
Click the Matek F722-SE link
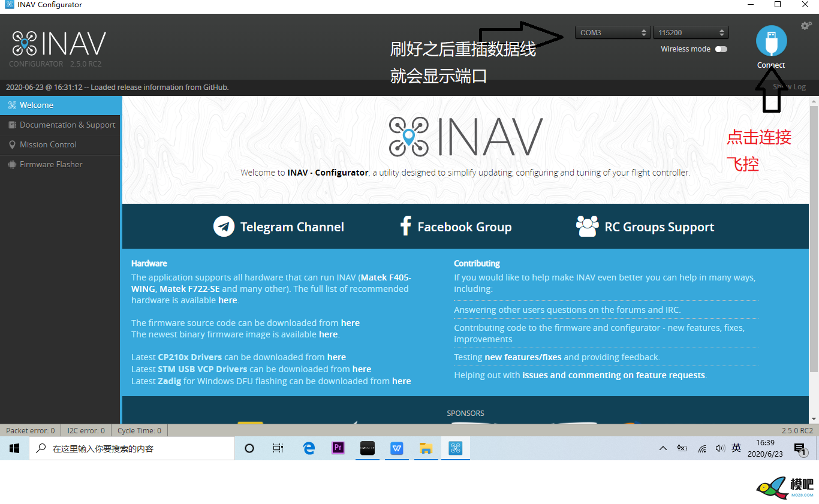(x=189, y=289)
